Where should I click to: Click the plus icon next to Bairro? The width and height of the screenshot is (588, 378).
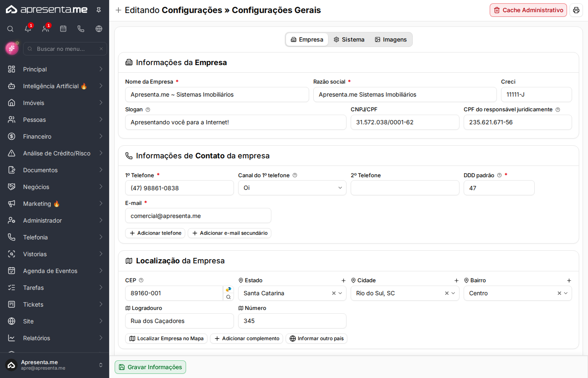(x=569, y=281)
